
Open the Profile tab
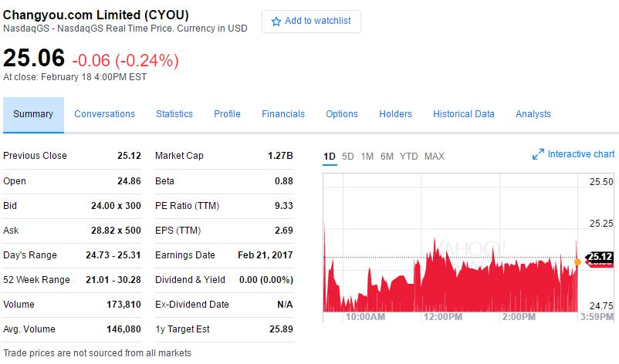227,114
